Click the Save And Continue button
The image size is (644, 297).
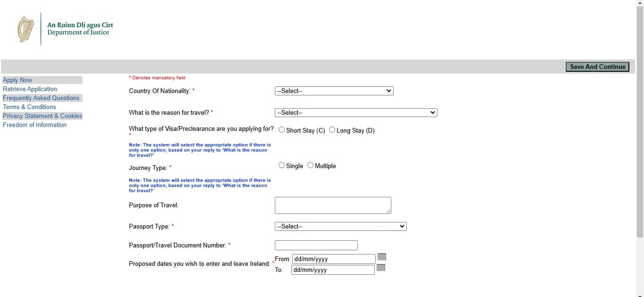pyautogui.click(x=597, y=67)
